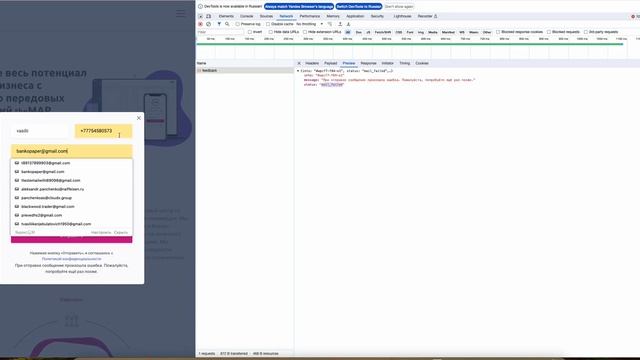The image size is (640, 360).
Task: Click the red error count indicator
Action: 635,16
